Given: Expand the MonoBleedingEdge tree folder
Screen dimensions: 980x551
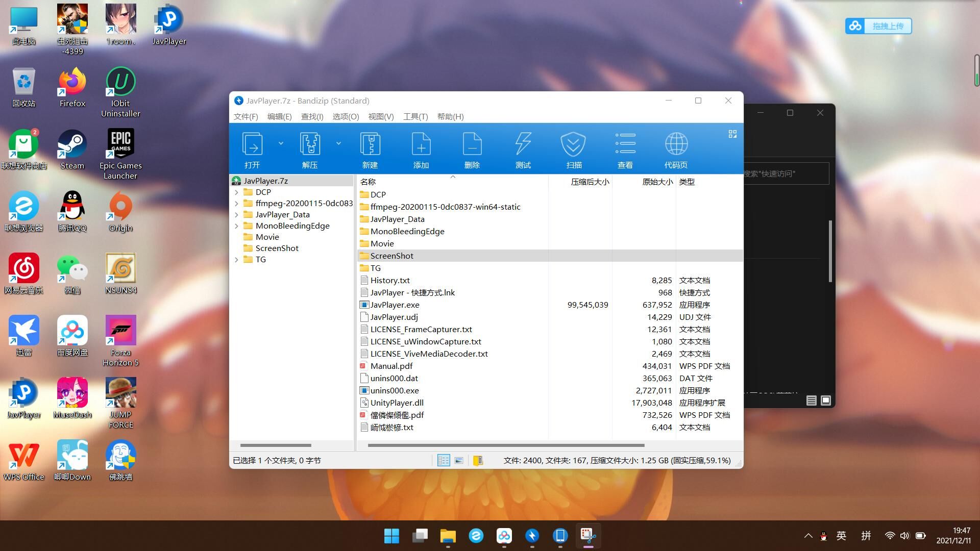Looking at the screenshot, I should (x=236, y=226).
